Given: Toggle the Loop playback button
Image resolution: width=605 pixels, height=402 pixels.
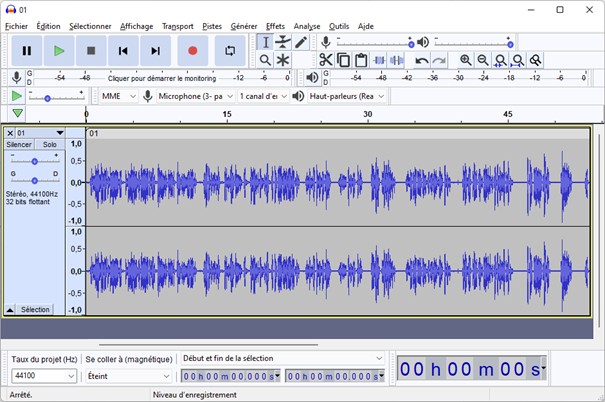Looking at the screenshot, I should [229, 50].
